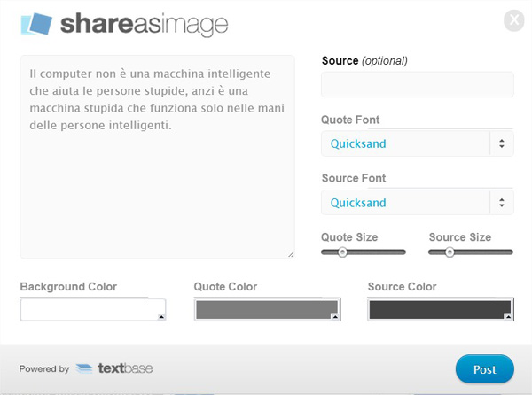Click the Background Color small arrow
The image size is (532, 395).
[161, 317]
